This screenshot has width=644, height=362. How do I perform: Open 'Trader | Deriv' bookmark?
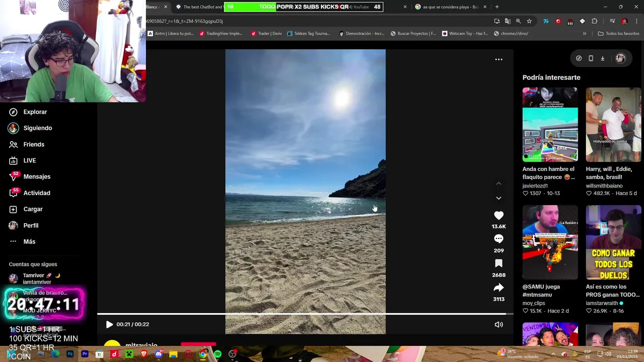coord(266,34)
